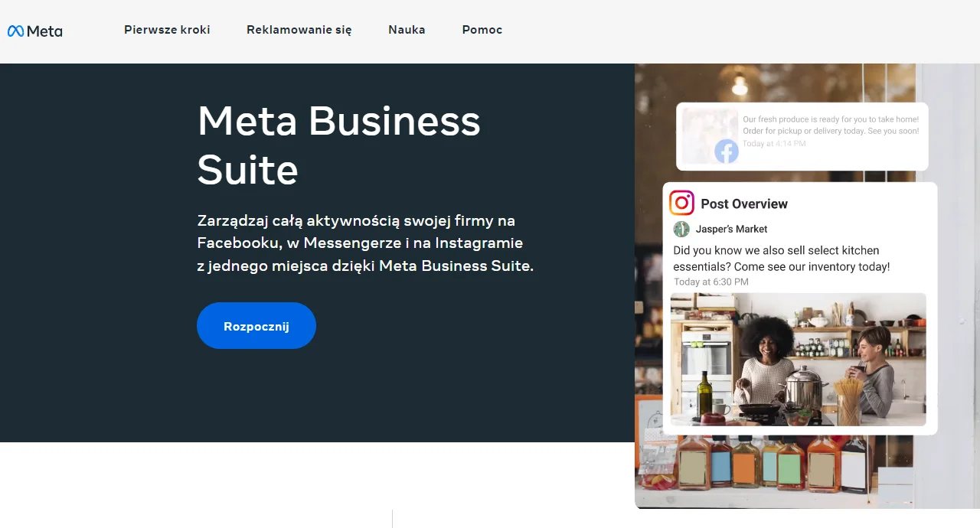Screen dimensions: 980x528
Task: Click the fresh produce Facebook post text
Action: (x=831, y=125)
